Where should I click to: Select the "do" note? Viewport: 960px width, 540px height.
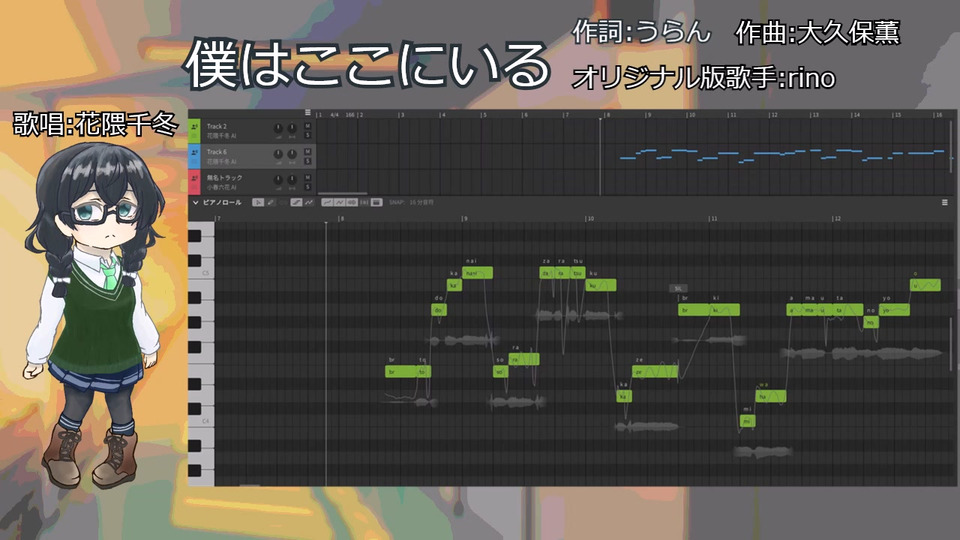pos(439,310)
